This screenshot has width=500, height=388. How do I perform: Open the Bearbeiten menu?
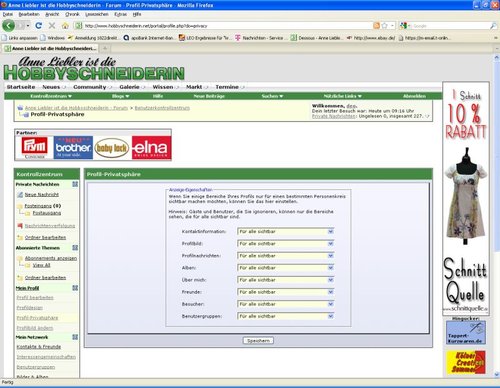(29, 14)
